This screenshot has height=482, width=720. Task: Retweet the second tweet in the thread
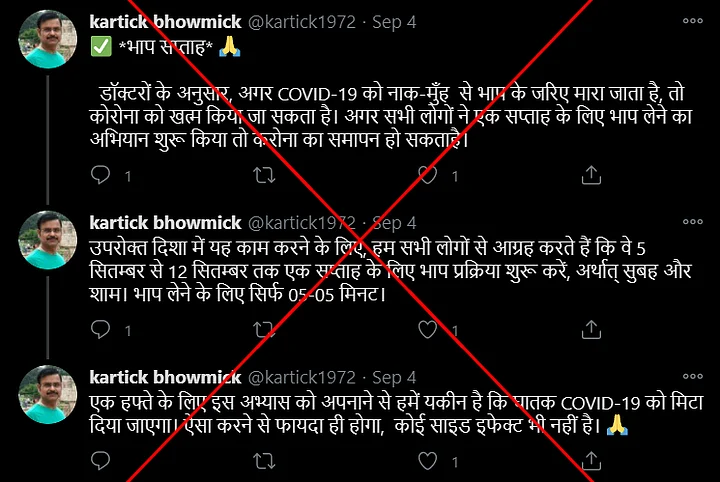coord(264,330)
